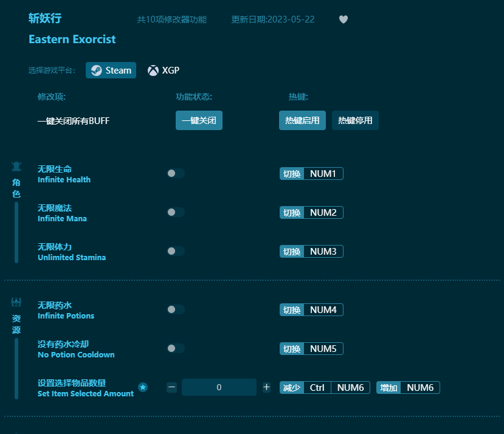Click the heart favorite icon at top
Image resolution: width=504 pixels, height=434 pixels.
(343, 19)
